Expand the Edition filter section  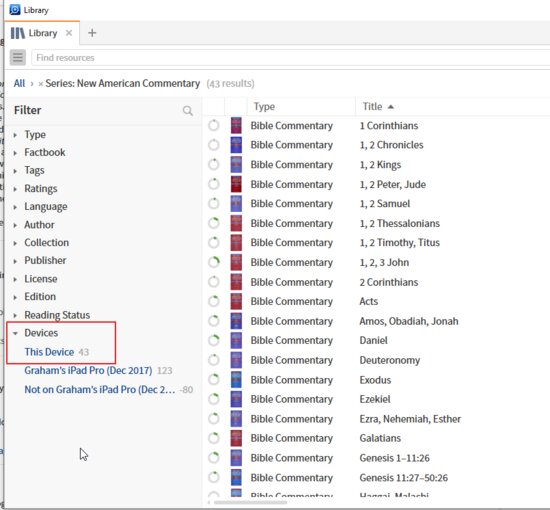[15, 297]
